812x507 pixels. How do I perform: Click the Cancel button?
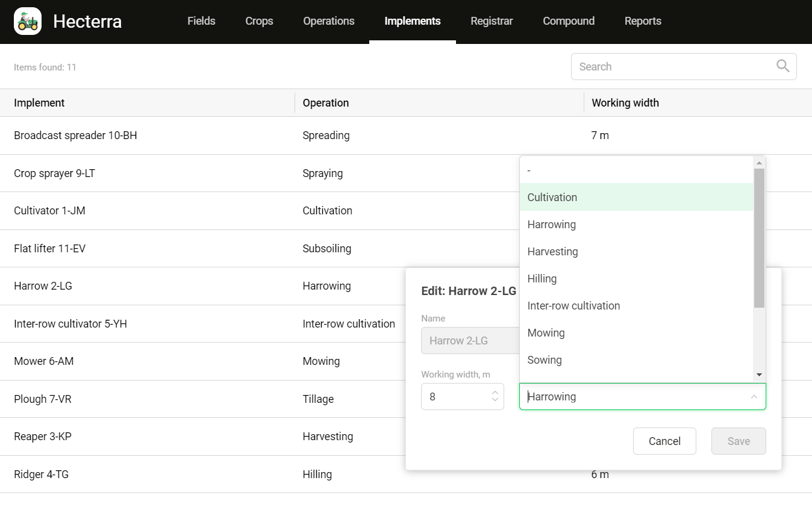click(x=664, y=441)
